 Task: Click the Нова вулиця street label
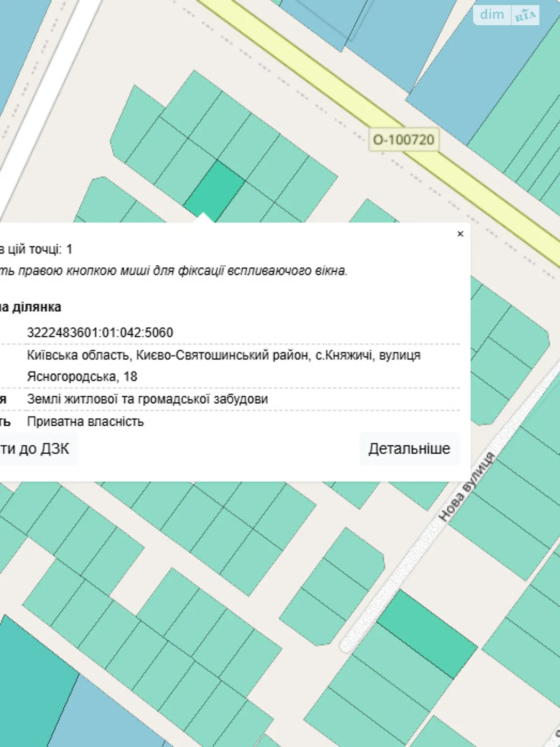point(466,487)
